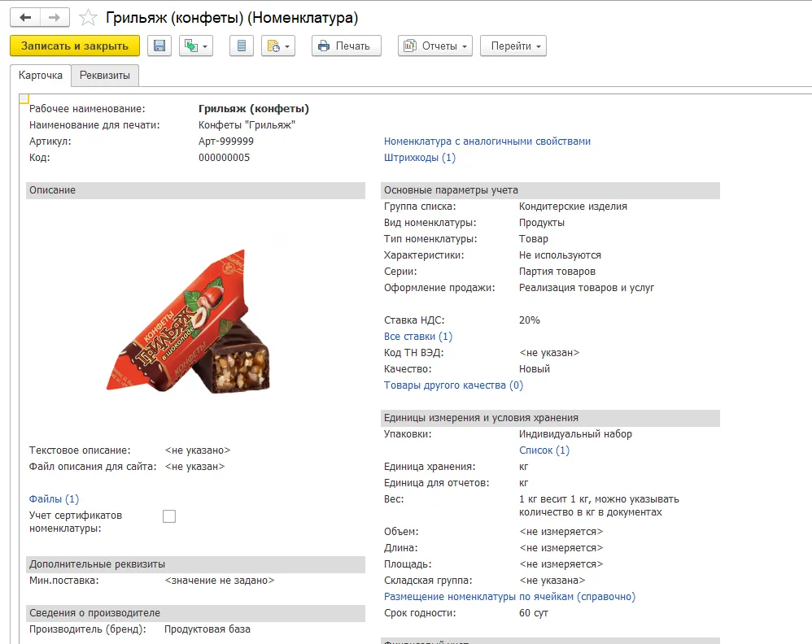812x644 pixels.
Task: Click the Грильяж candy product image
Action: click(189, 321)
